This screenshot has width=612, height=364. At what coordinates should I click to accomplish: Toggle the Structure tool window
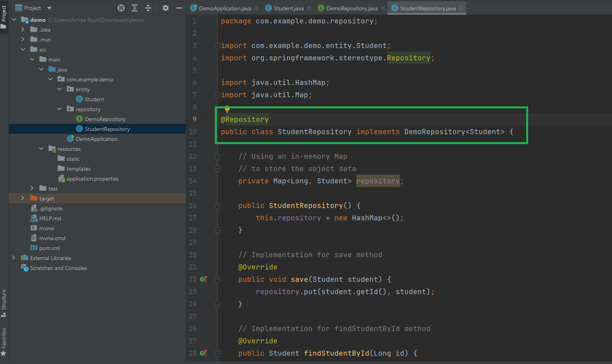(4, 303)
